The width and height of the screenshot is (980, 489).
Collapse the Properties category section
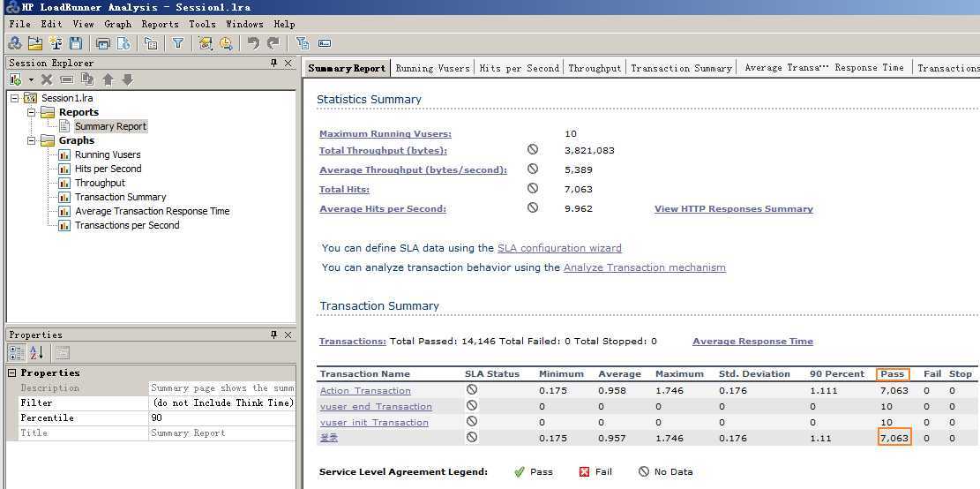11,372
